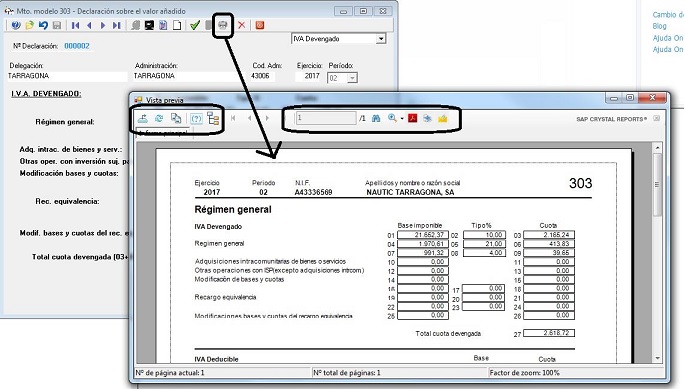This screenshot has height=390, width=685.
Task: Click scroll down arrow in Vista previa
Action: click(657, 359)
